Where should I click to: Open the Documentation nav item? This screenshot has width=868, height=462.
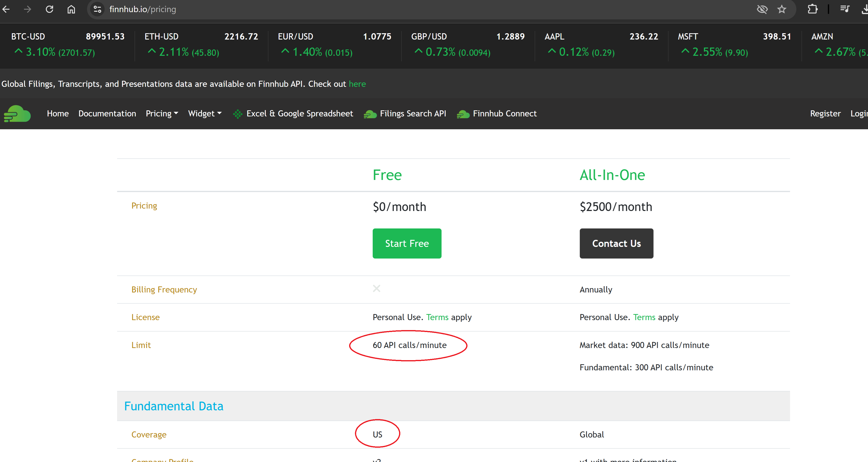(x=107, y=113)
